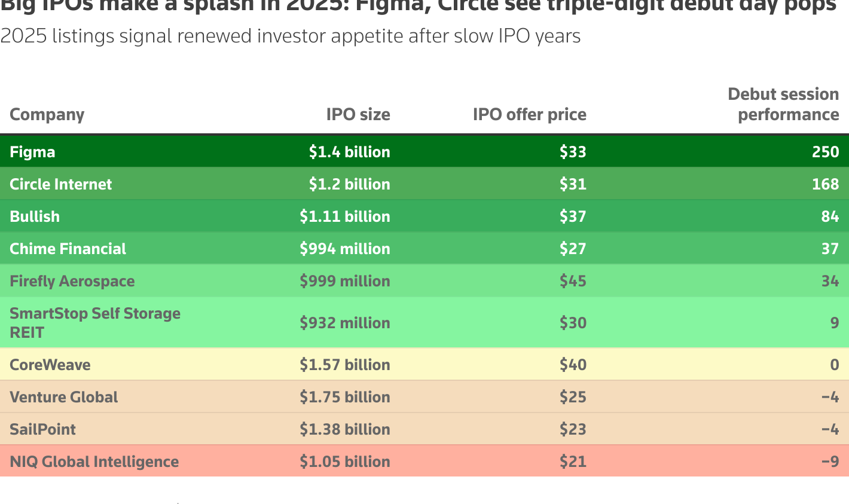The width and height of the screenshot is (849, 504).
Task: Click Chime Financial in the table
Action: click(68, 249)
